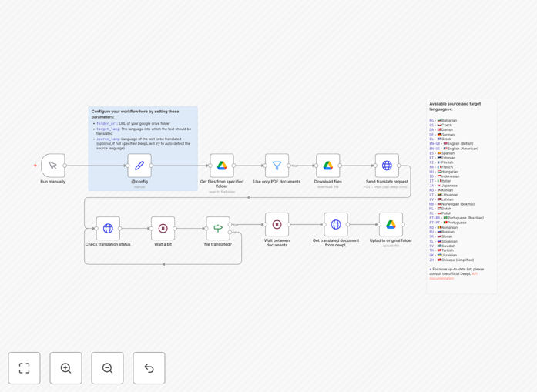
Task: Open the Use only PDF documents filter node
Action: click(x=277, y=166)
